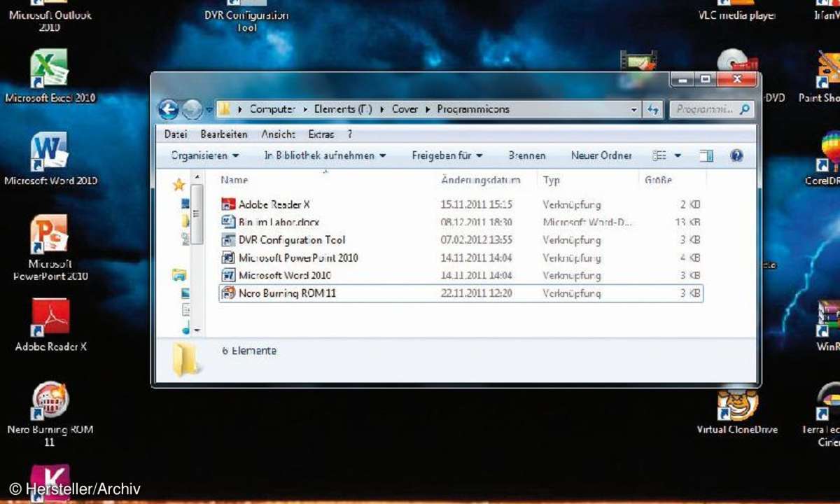Viewport: 840px width, 504px height.
Task: Open the Freigeben für dropdown
Action: (447, 155)
